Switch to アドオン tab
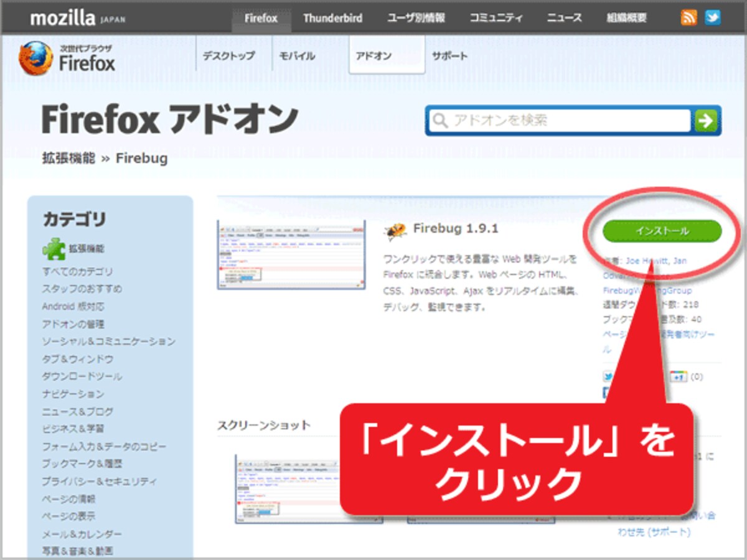Screen dimensions: 747x560 [387, 55]
